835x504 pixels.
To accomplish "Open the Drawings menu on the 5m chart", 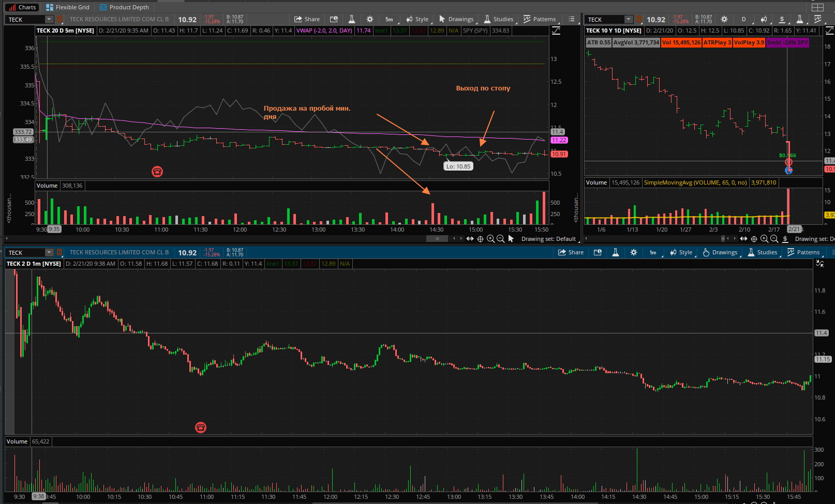I will coord(456,19).
